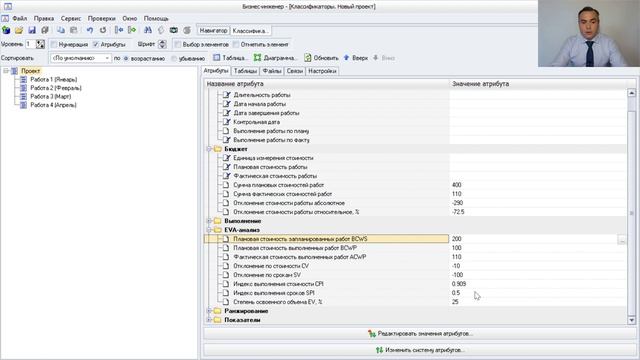This screenshot has width=640, height=360.
Task: Open the По умолчанию sort dropdown
Action: [80, 58]
